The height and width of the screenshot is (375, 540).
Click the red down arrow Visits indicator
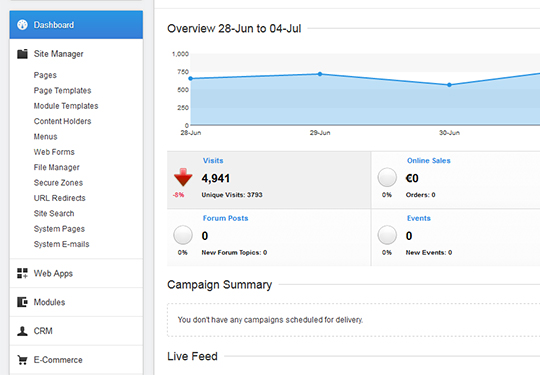183,177
